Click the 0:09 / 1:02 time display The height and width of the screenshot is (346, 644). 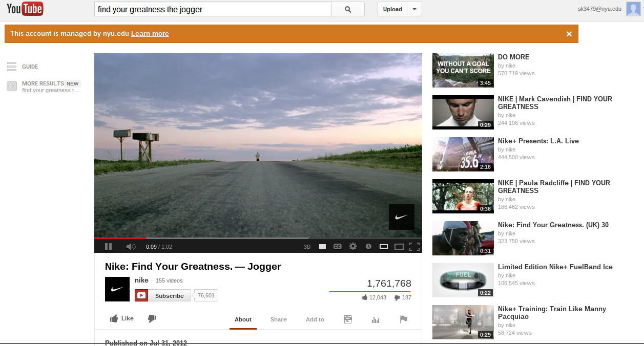pyautogui.click(x=159, y=247)
